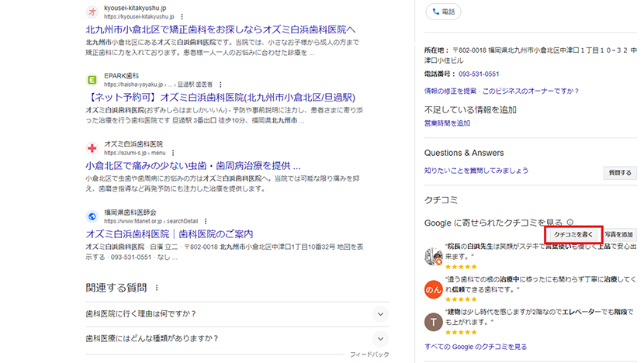This screenshot has width=644, height=363.
Task: Click the info icon beside Google クチコミ heading
Action: coord(570,223)
